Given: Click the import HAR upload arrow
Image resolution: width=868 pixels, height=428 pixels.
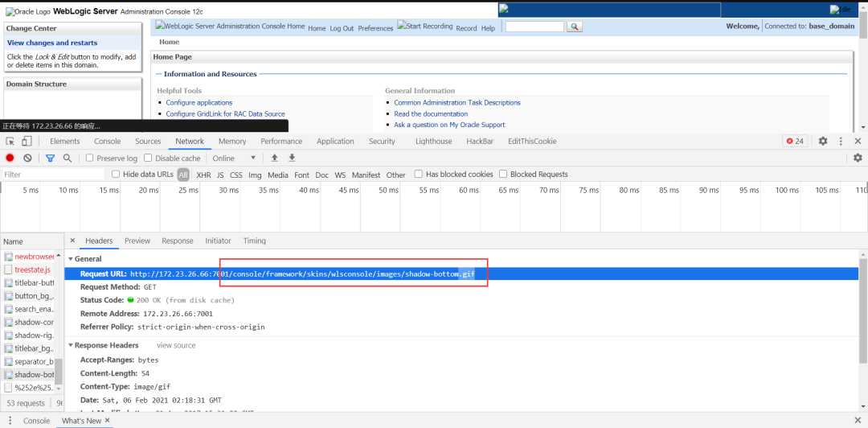Looking at the screenshot, I should pos(274,158).
